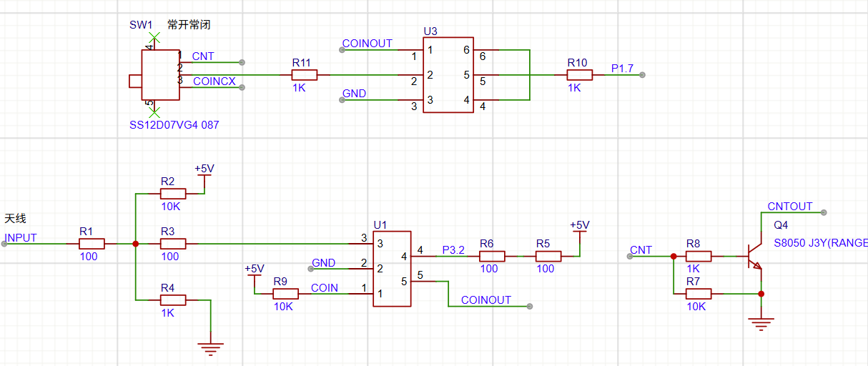
Task: Click the U3 six-pin IC body
Action: coord(448,75)
